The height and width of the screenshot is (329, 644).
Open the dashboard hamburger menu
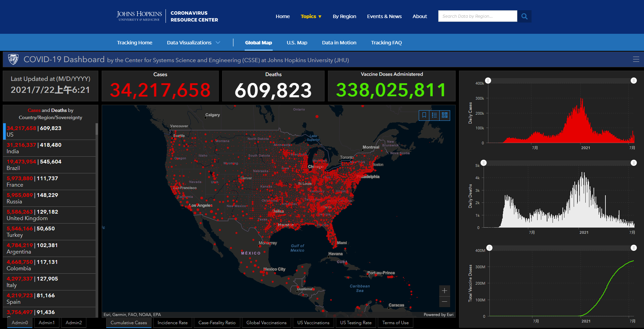click(636, 59)
